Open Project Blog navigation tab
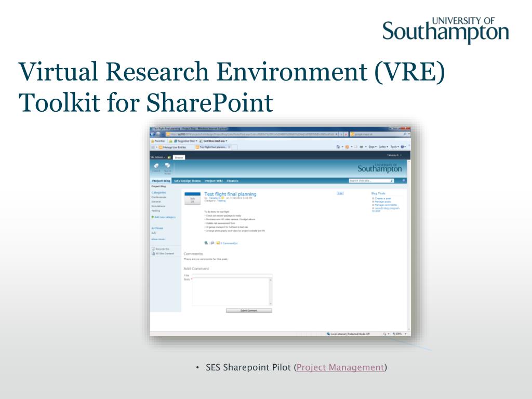 tap(161, 181)
